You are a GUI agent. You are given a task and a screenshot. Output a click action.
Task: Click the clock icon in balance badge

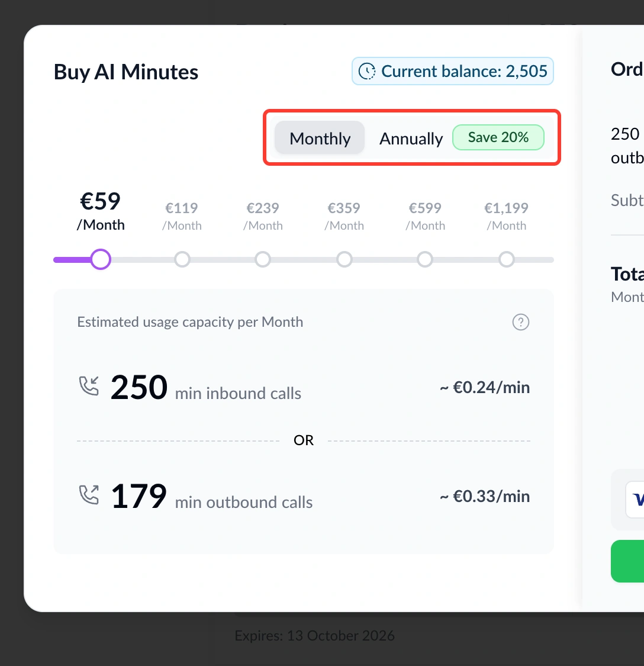[367, 72]
